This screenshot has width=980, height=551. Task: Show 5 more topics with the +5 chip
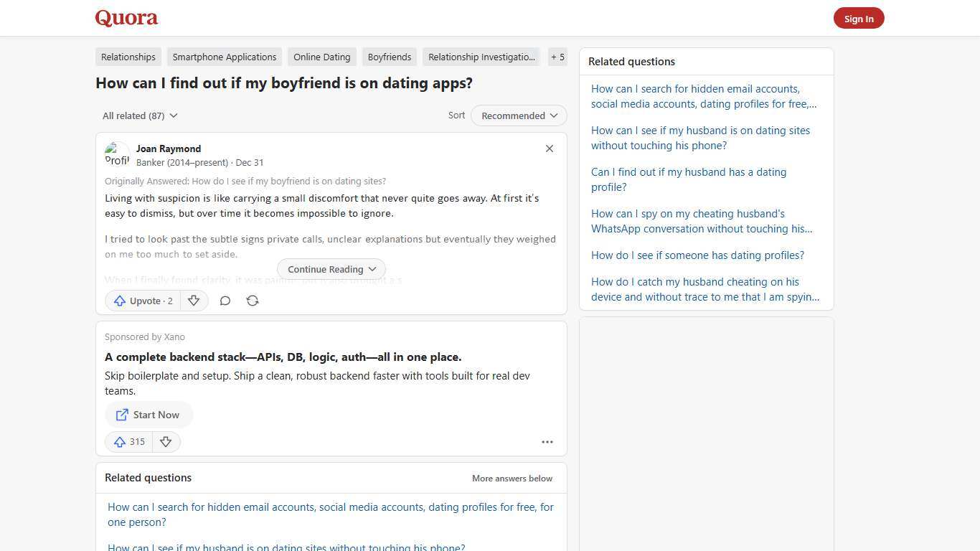(x=557, y=57)
